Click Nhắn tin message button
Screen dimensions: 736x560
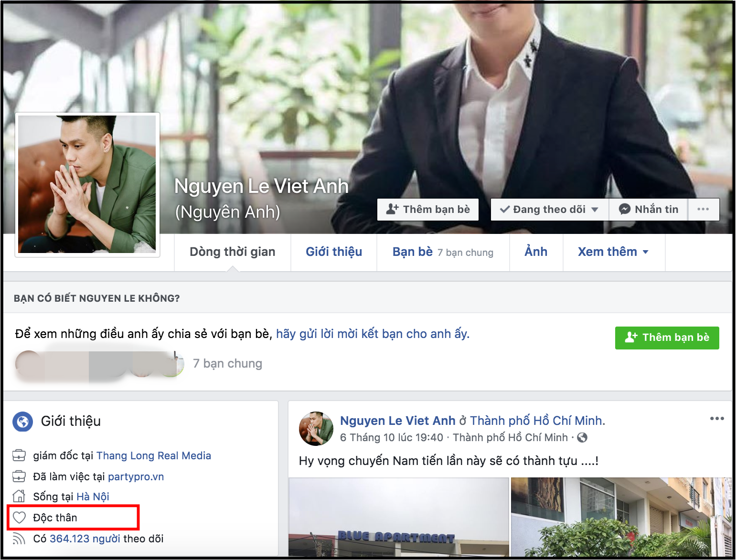click(649, 209)
